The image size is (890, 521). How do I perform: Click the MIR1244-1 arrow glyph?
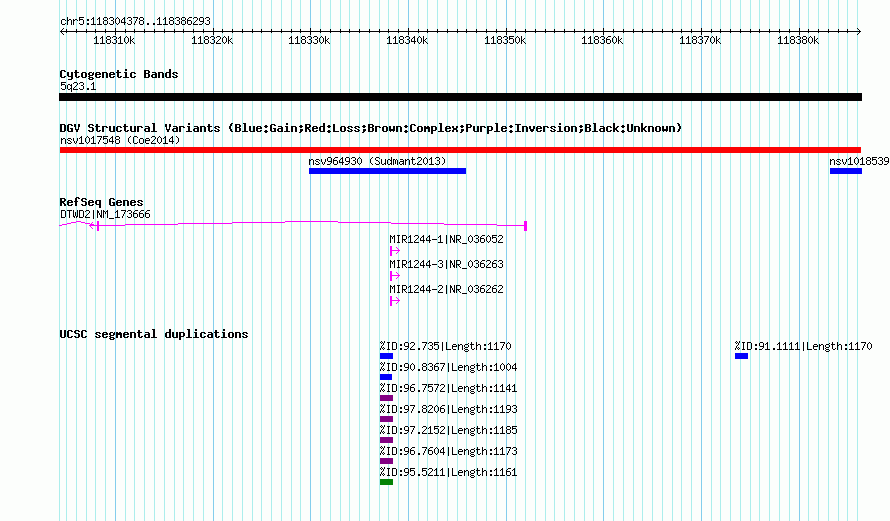click(395, 251)
